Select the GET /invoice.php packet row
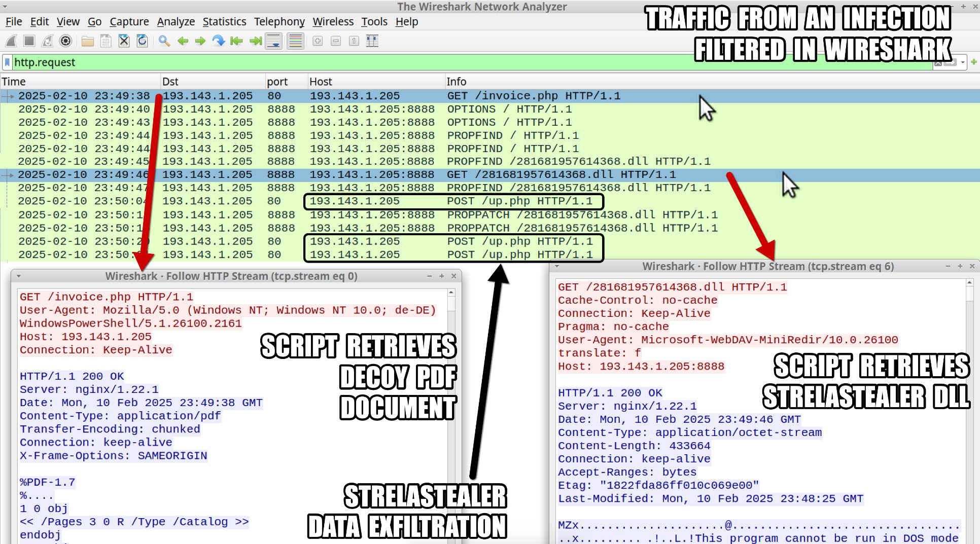 click(490, 96)
